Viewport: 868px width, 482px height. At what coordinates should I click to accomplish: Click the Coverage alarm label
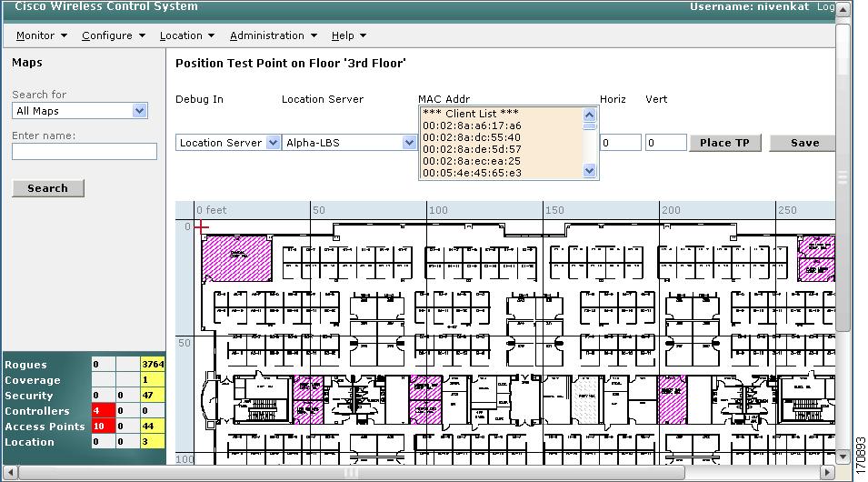pyautogui.click(x=33, y=380)
